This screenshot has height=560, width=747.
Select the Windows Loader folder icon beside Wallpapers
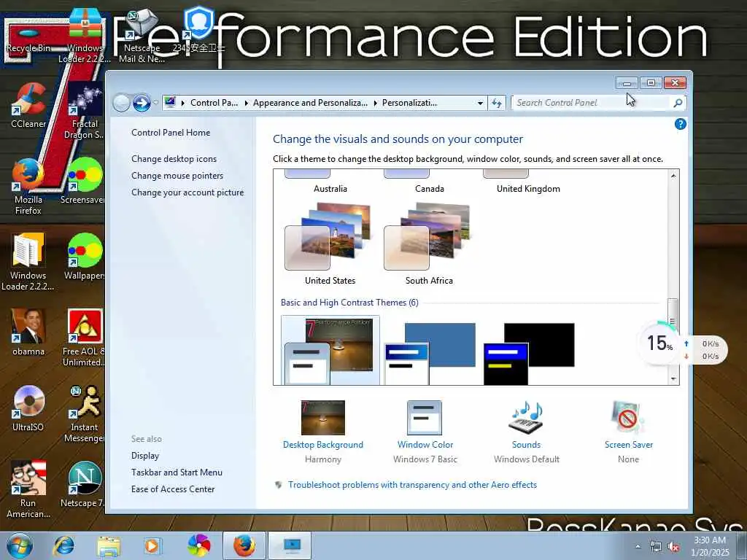pyautogui.click(x=28, y=262)
